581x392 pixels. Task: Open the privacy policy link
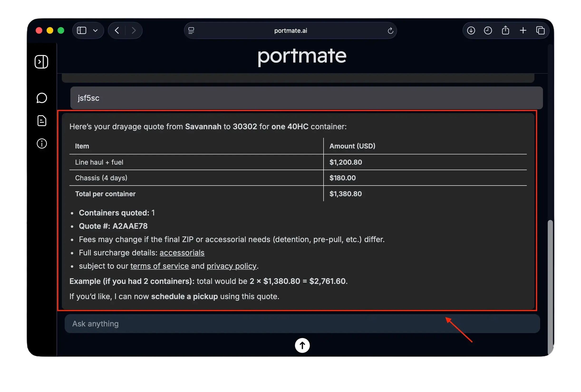pos(232,266)
